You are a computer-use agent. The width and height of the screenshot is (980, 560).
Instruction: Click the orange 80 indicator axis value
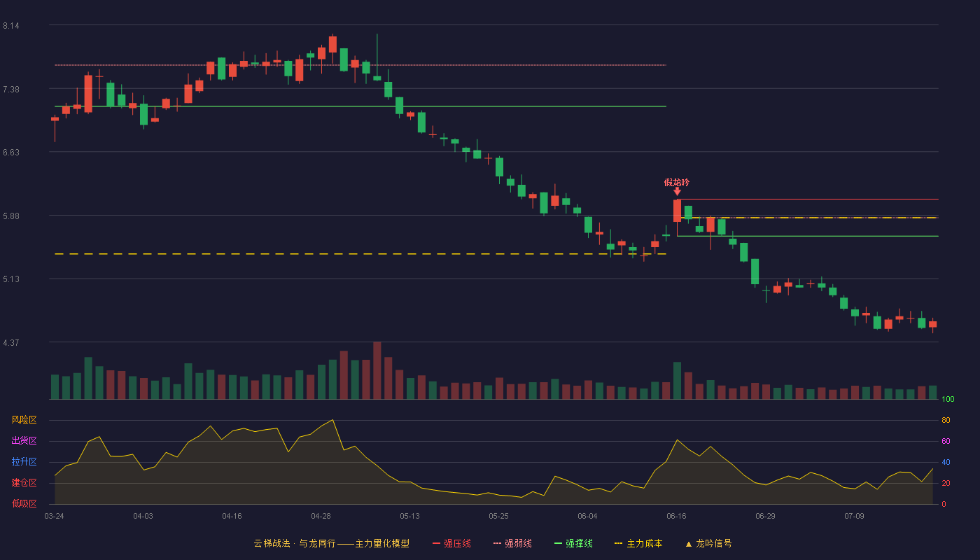tap(946, 421)
